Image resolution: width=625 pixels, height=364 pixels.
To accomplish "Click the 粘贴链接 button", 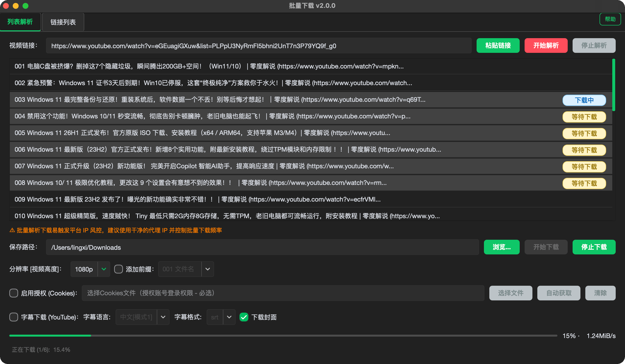I will tap(498, 45).
